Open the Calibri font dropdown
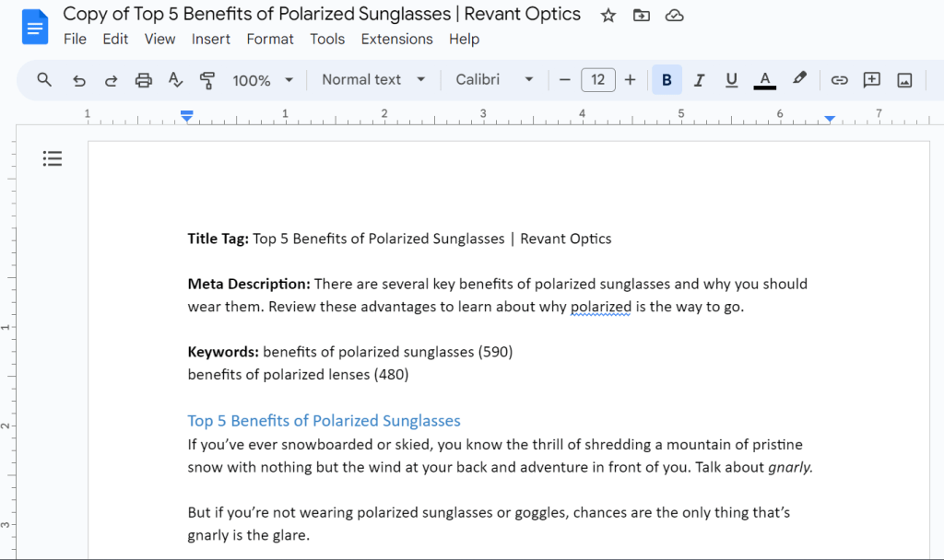The image size is (944, 560). click(494, 80)
